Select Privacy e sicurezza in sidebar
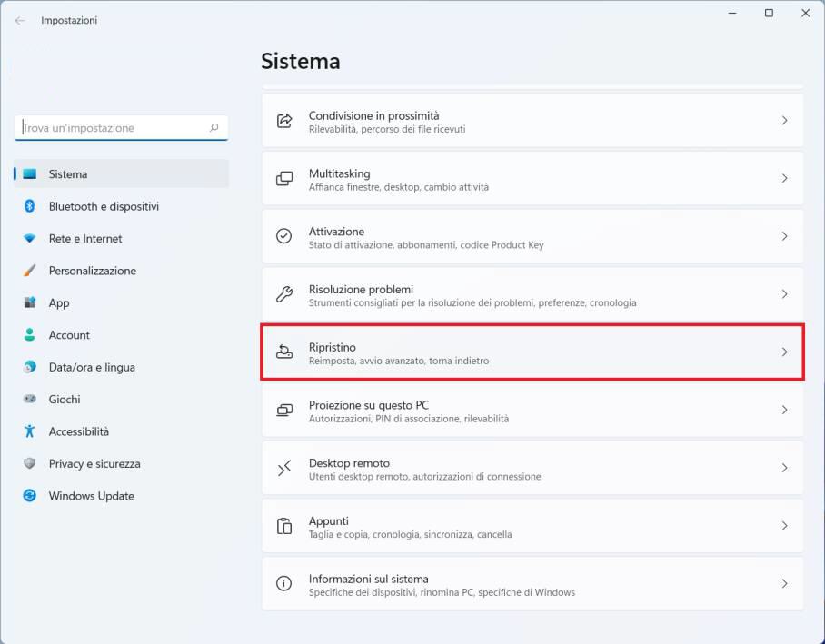Image resolution: width=825 pixels, height=644 pixels. click(x=94, y=464)
